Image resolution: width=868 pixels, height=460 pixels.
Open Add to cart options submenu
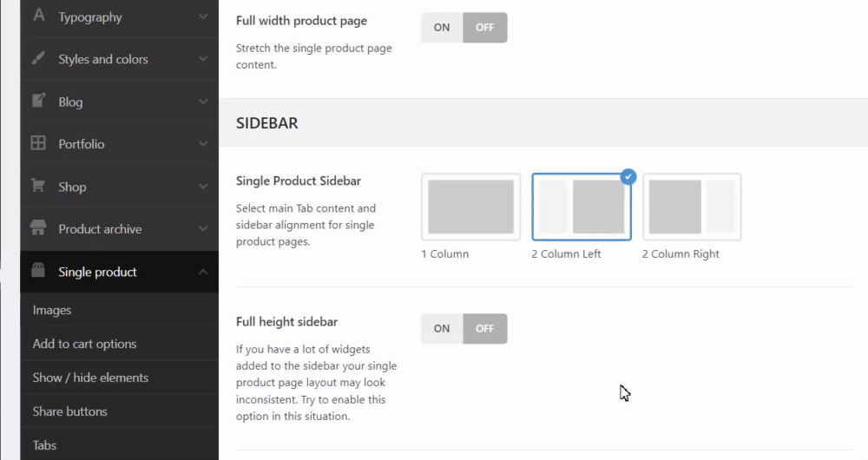click(x=84, y=344)
